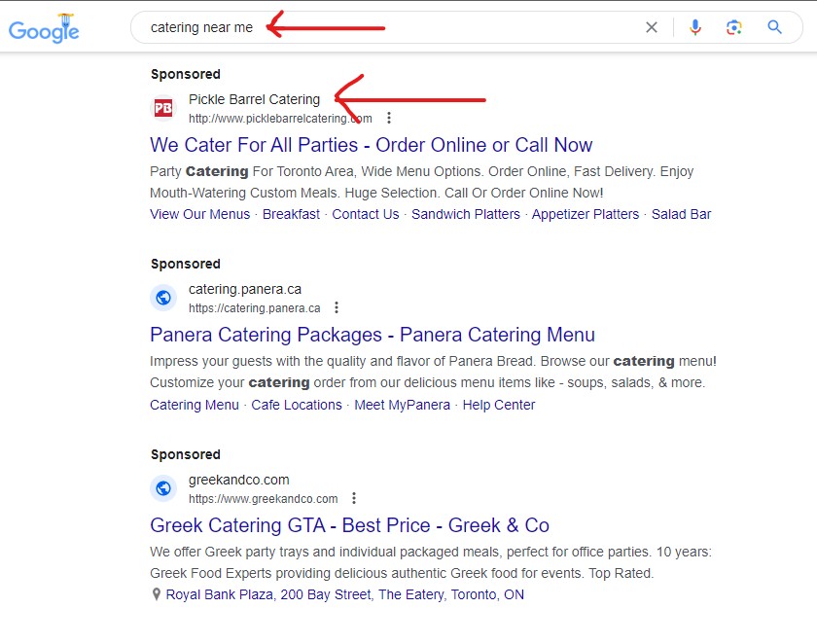Start a voice search with microphone
817x644 pixels.
coord(695,28)
